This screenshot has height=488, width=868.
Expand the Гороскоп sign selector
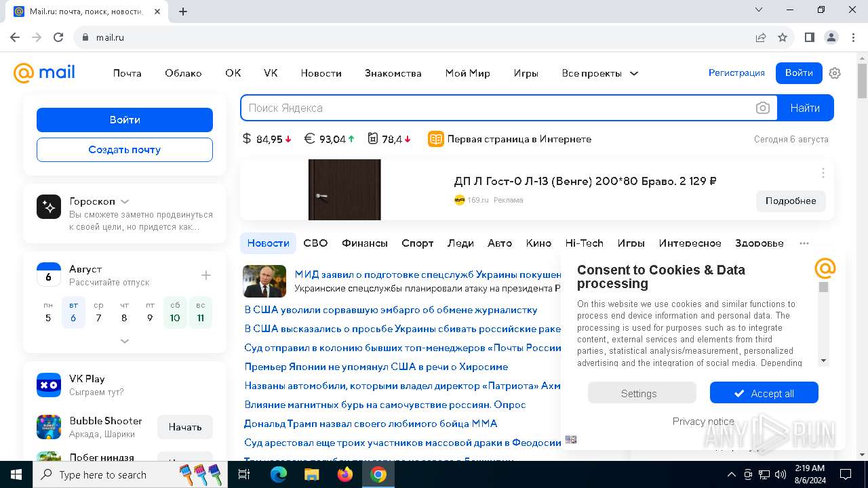coord(125,201)
